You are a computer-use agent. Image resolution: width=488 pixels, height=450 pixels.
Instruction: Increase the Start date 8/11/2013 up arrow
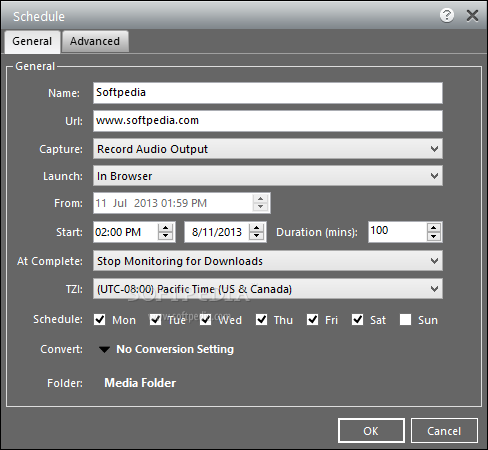point(256,228)
